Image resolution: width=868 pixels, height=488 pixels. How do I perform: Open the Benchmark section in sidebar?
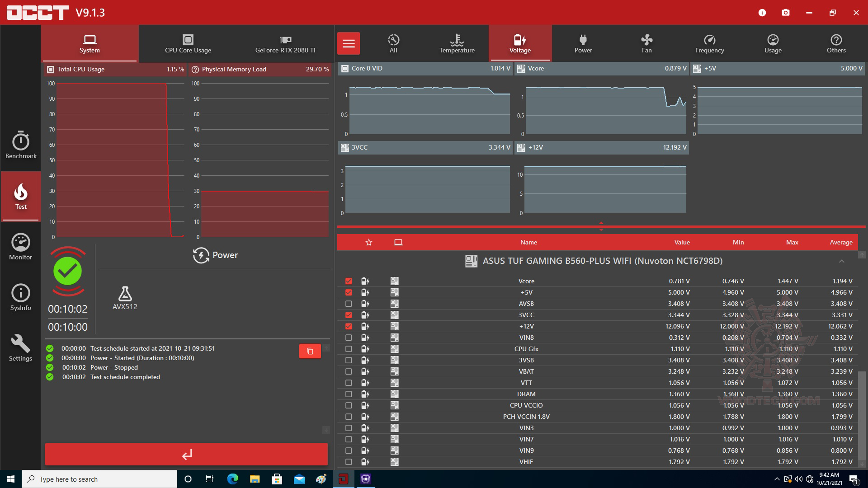coord(21,145)
